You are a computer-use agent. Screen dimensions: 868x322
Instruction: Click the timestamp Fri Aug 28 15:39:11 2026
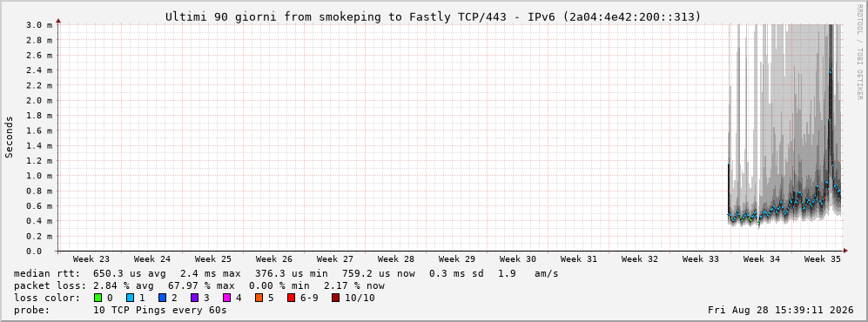[x=781, y=311]
